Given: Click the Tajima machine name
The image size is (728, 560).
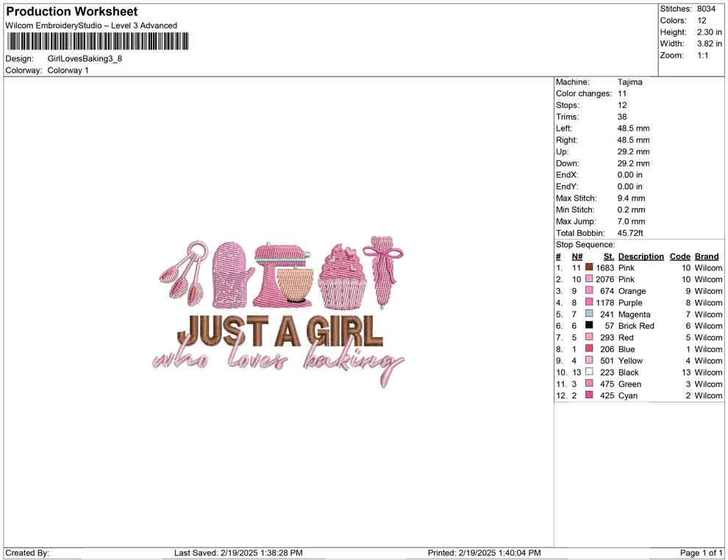Looking at the screenshot, I should [x=629, y=82].
